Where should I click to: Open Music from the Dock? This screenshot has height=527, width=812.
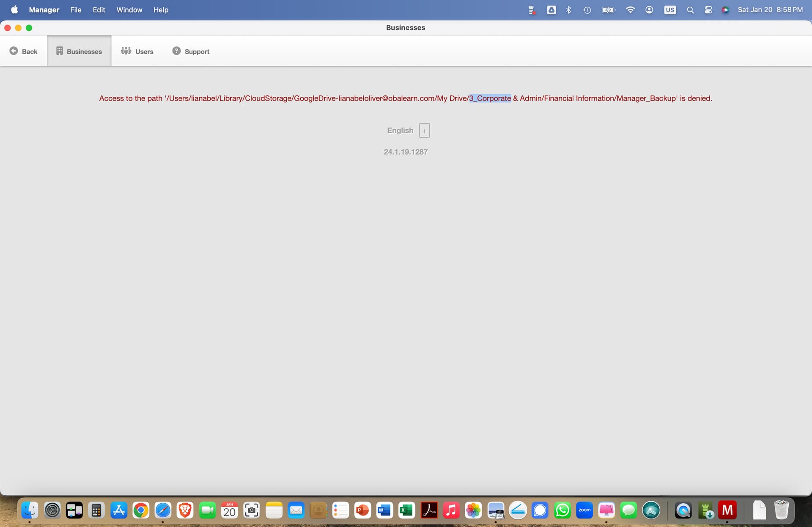coord(451,510)
